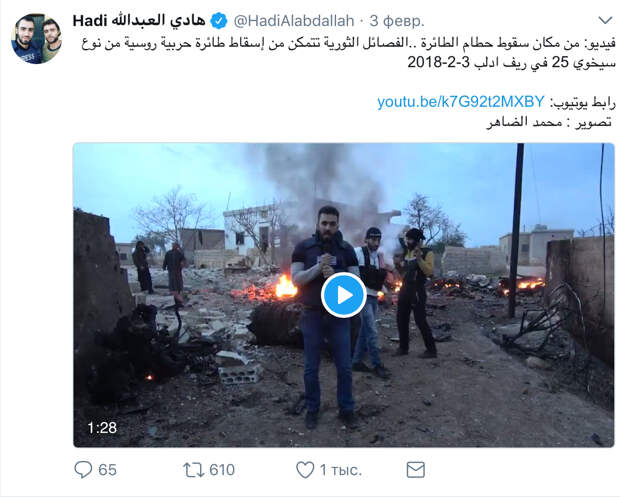Viewport: 620px width, 497px height.
Task: Click the 65 replies count
Action: coord(108,470)
